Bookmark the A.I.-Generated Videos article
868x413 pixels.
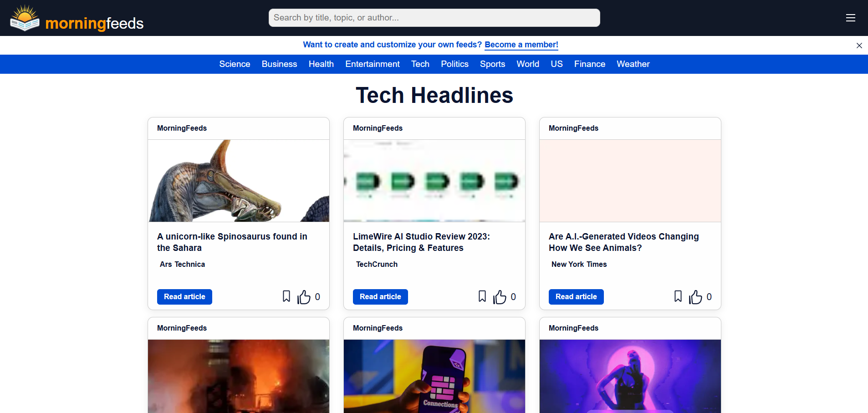(x=678, y=296)
